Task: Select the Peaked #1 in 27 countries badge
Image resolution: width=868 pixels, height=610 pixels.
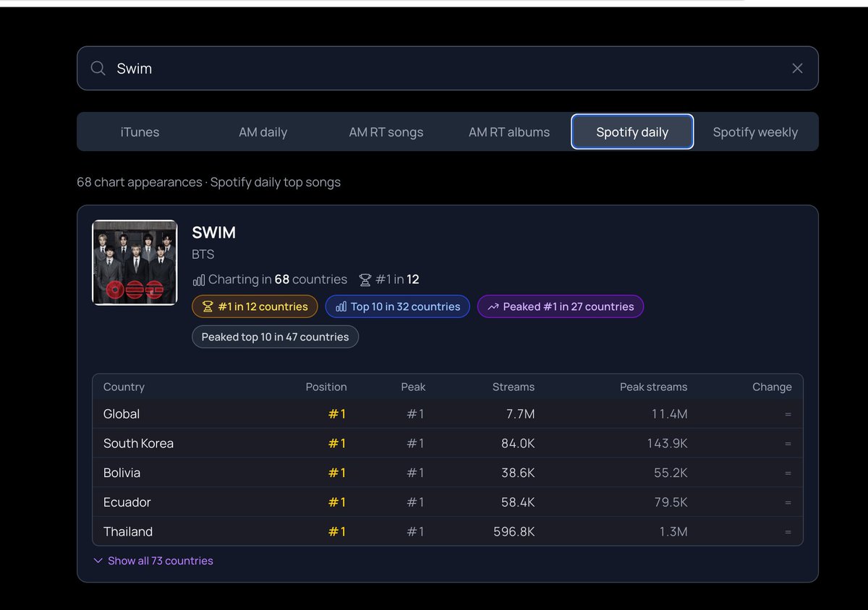Action: pos(561,306)
